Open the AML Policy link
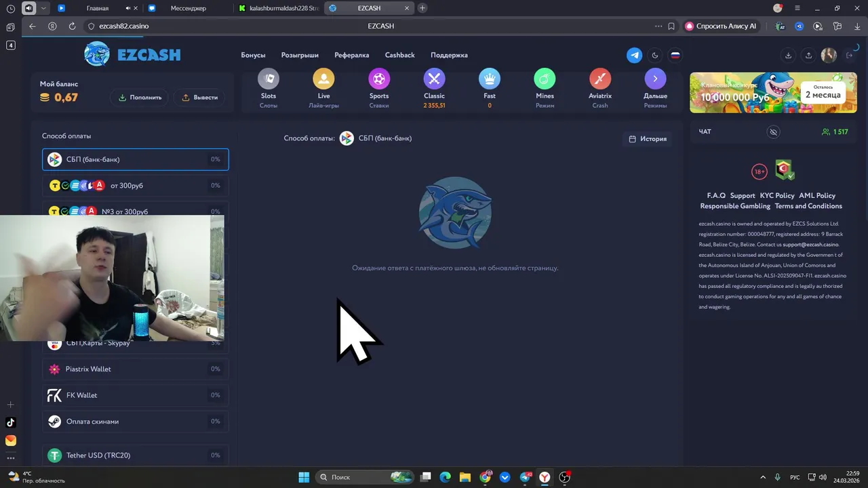 (x=817, y=196)
